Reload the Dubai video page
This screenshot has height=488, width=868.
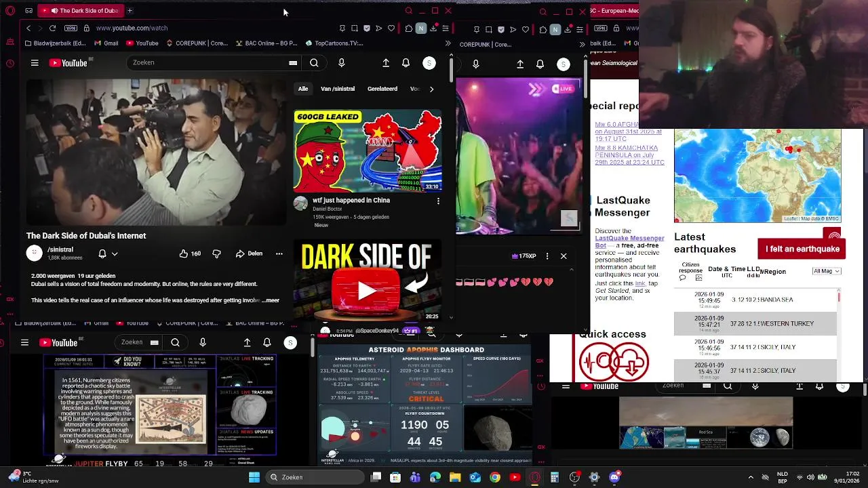tap(52, 28)
